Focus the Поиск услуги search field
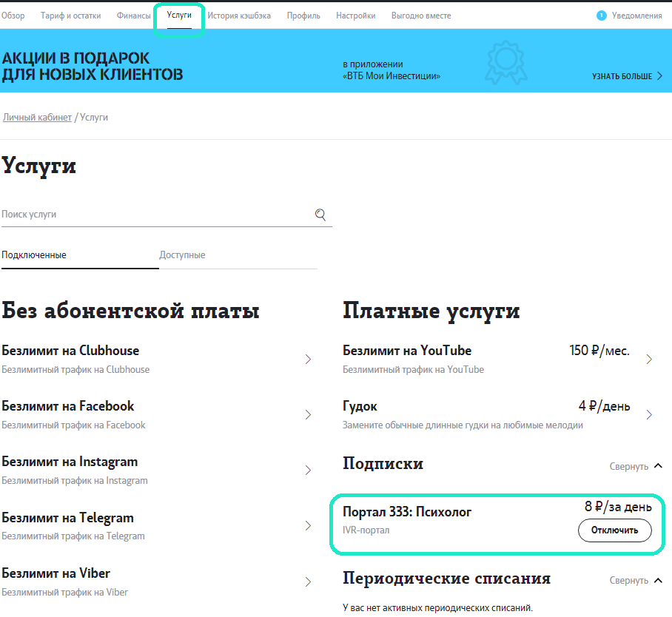The width and height of the screenshot is (672, 617). [155, 215]
